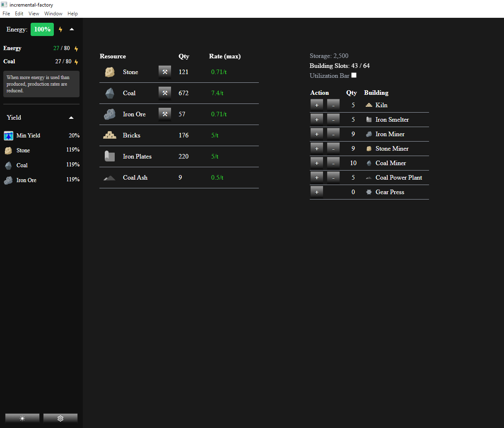The width and height of the screenshot is (504, 428).
Task: Add an Iron Smelter with plus
Action: pyautogui.click(x=317, y=120)
